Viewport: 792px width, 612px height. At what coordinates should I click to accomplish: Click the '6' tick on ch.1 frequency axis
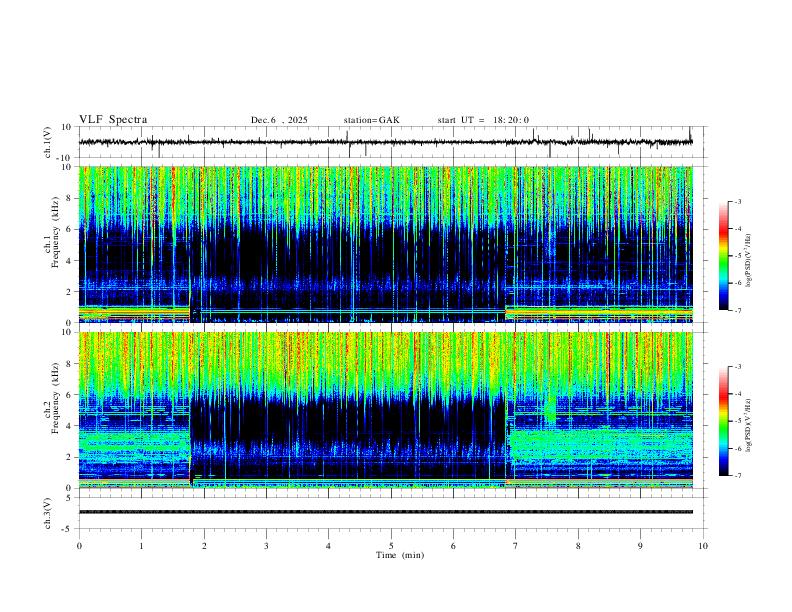point(69,229)
